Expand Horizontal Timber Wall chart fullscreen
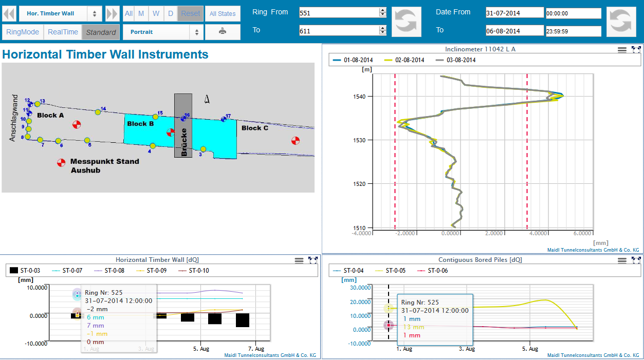The image size is (644, 360). pos(312,260)
